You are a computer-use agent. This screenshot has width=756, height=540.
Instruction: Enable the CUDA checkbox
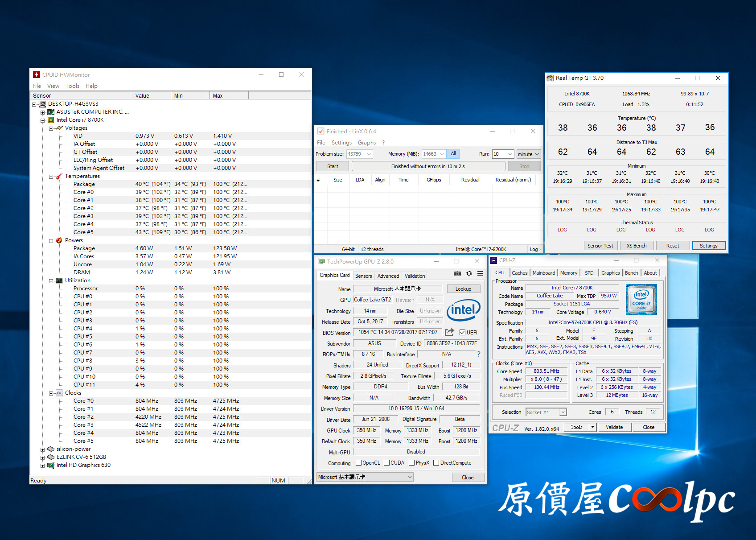pos(386,463)
